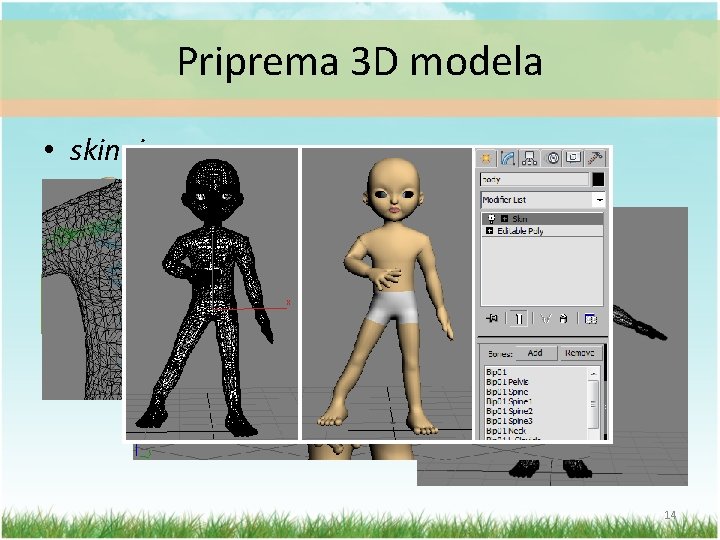This screenshot has height=540, width=720.
Task: Click Make Unique icon
Action: (546, 318)
